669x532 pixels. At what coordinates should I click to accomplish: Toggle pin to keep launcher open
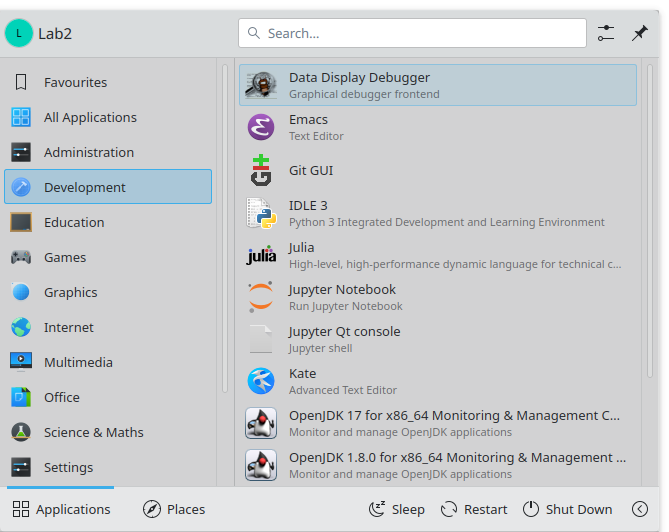point(640,33)
